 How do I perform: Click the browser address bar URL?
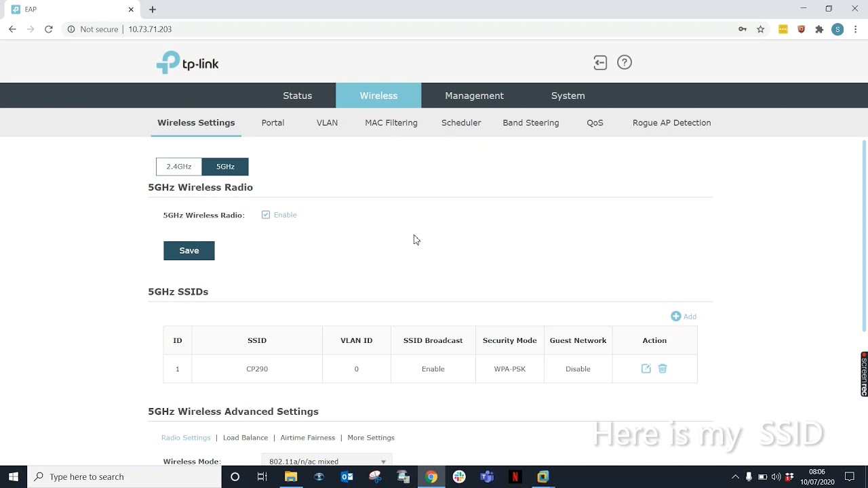[150, 29]
